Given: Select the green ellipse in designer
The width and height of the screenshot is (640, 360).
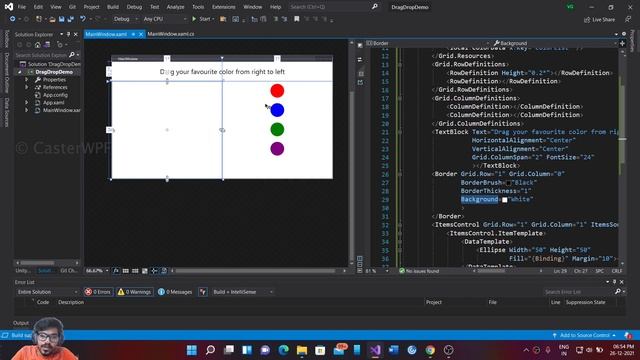Looking at the screenshot, I should (277, 129).
